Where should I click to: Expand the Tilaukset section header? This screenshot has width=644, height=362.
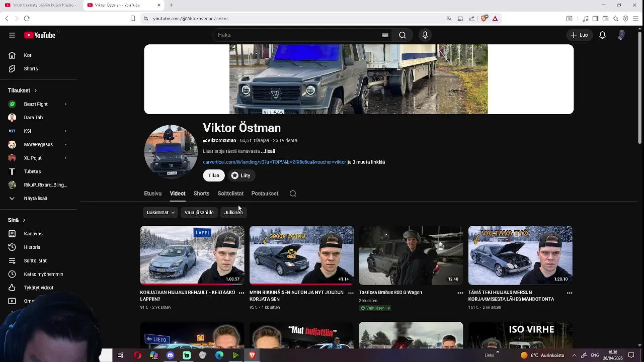tap(23, 90)
